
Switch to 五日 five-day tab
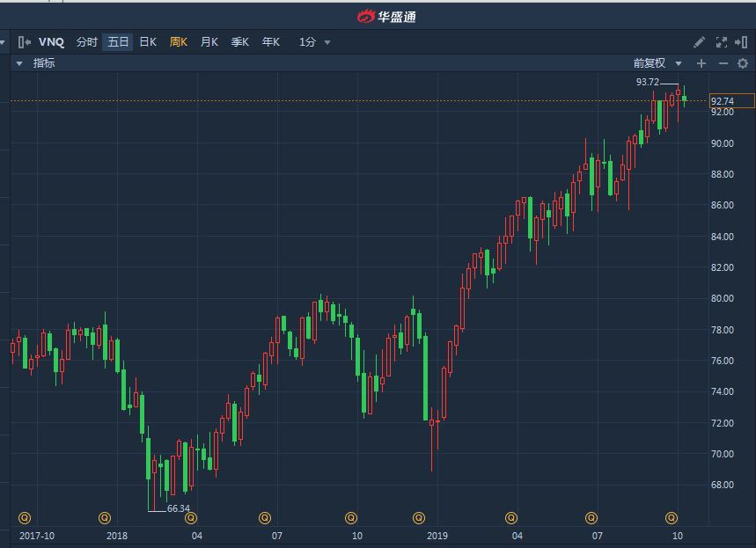(x=118, y=41)
